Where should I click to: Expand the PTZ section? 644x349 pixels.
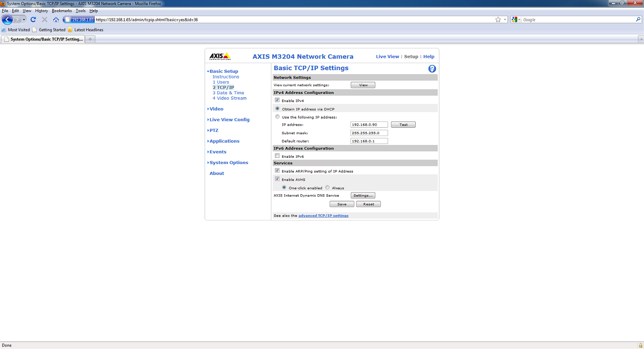pyautogui.click(x=213, y=130)
